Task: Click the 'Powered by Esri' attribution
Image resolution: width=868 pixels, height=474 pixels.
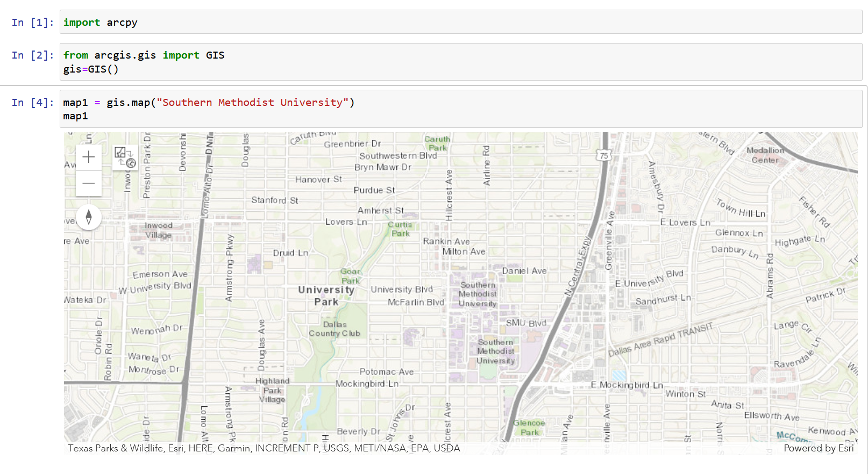Action: 819,448
